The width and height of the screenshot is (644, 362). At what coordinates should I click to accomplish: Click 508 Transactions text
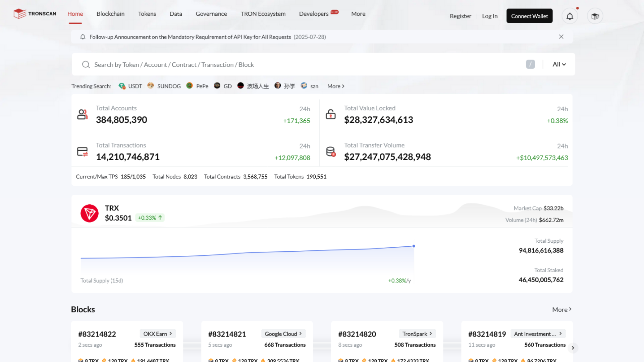415,345
